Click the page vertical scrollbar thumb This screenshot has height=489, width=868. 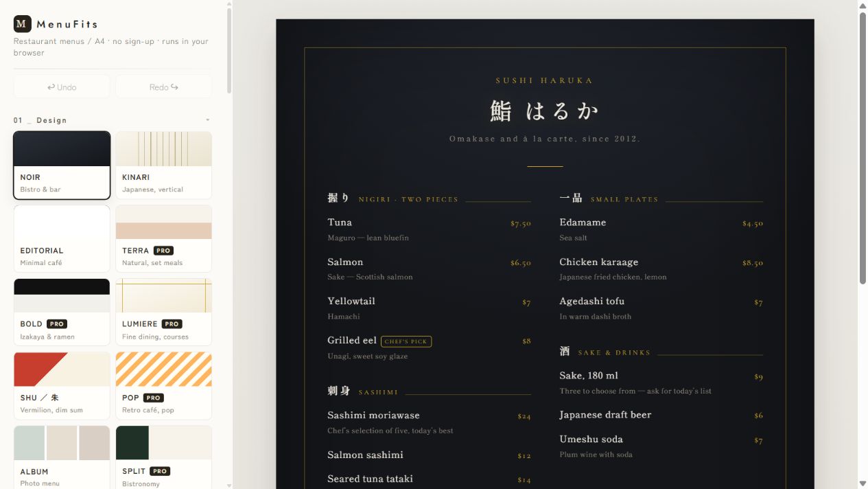[x=863, y=147]
